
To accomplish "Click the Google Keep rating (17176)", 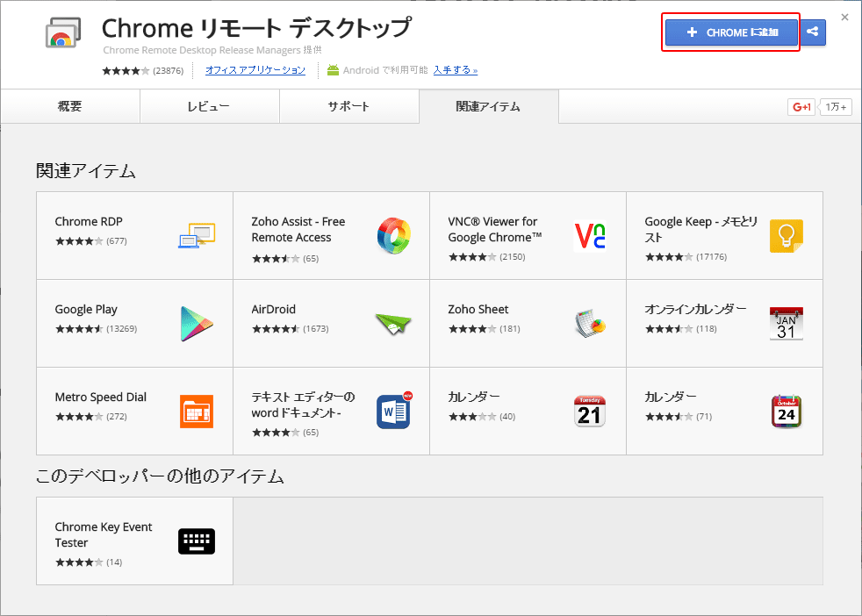I will click(x=686, y=256).
